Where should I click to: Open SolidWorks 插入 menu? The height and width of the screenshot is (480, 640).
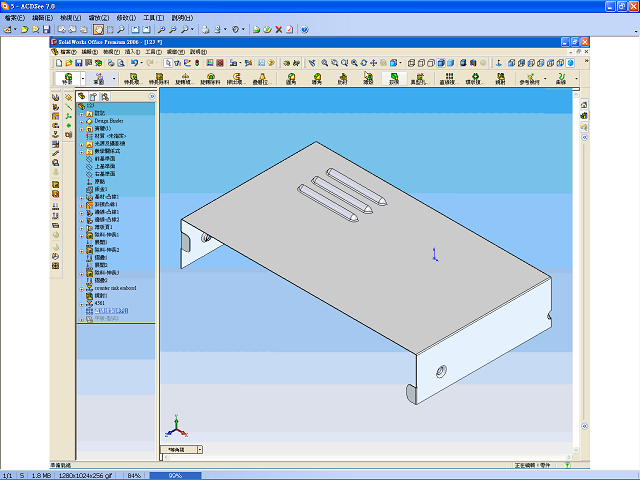coord(132,52)
